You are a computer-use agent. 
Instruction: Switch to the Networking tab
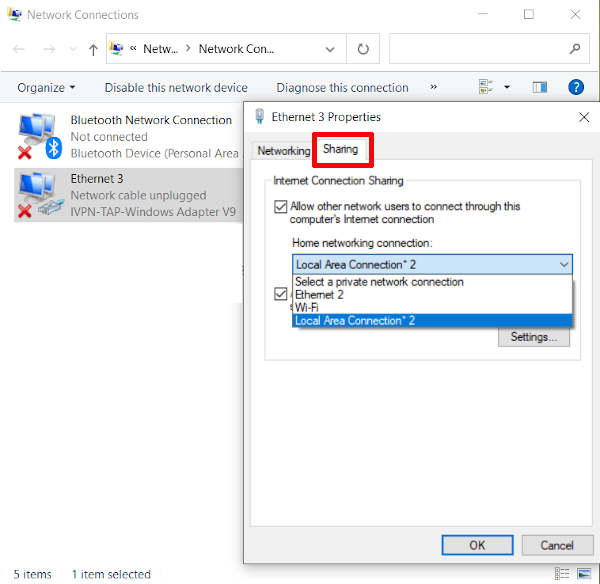284,151
